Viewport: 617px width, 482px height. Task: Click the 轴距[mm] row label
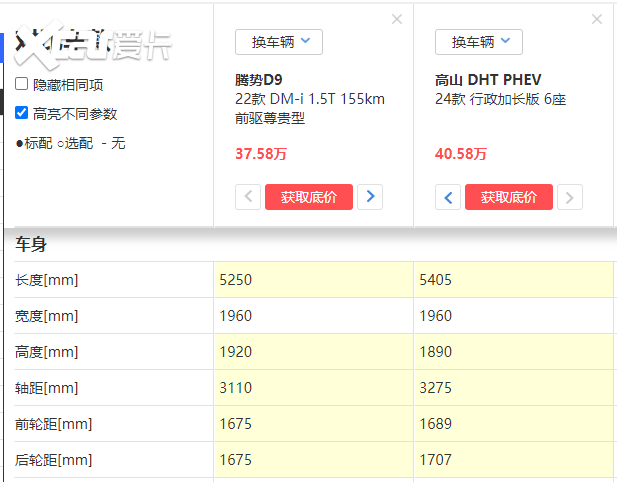coord(46,388)
